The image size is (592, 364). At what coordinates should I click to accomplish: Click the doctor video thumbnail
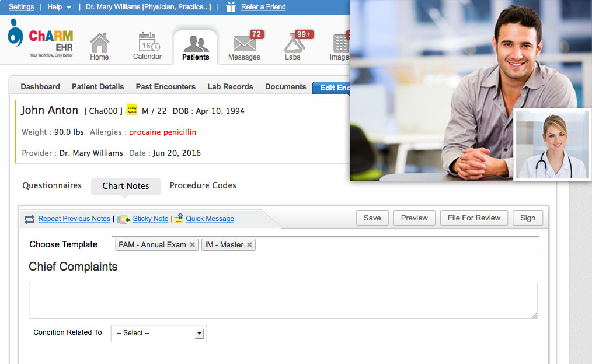point(552,145)
